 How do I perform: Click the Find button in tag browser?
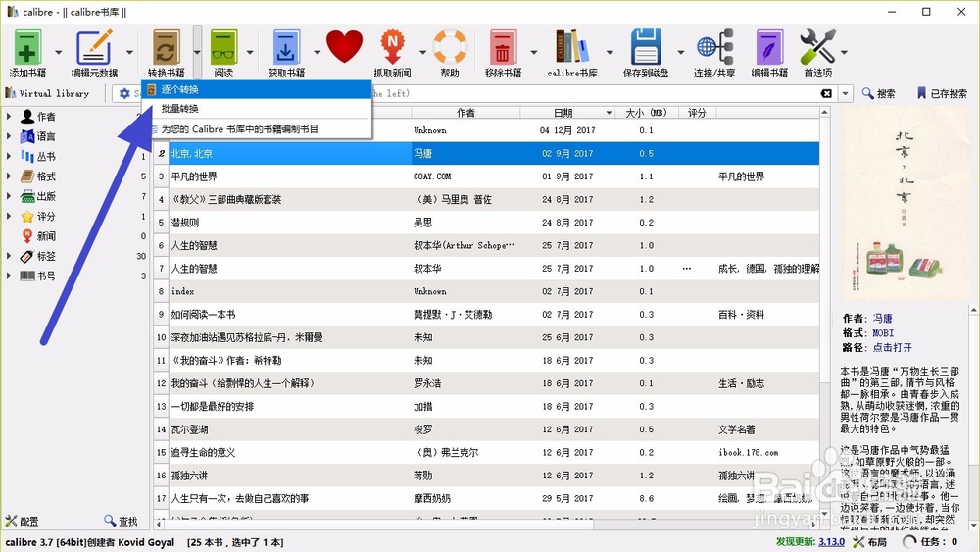[121, 521]
